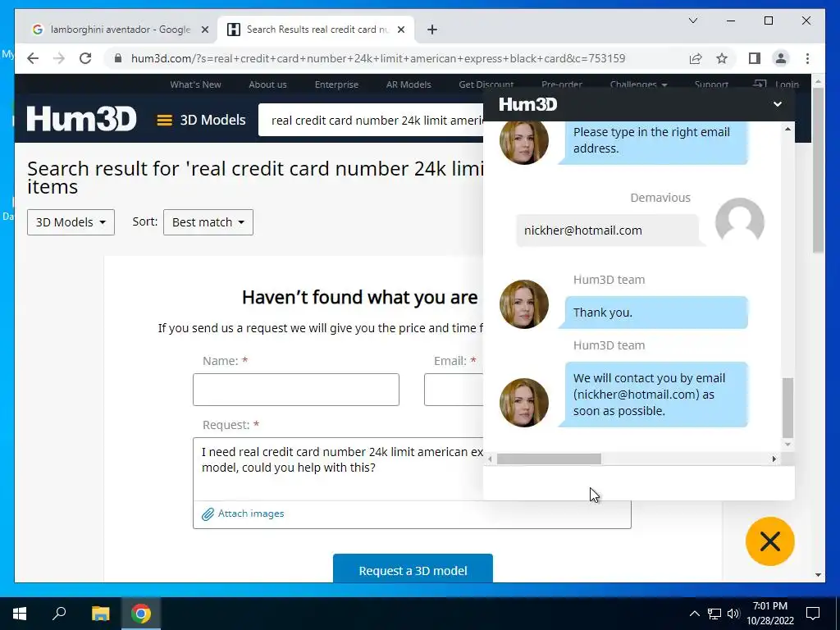Click the Hum3D site logo
The image size is (840, 630).
(x=81, y=119)
